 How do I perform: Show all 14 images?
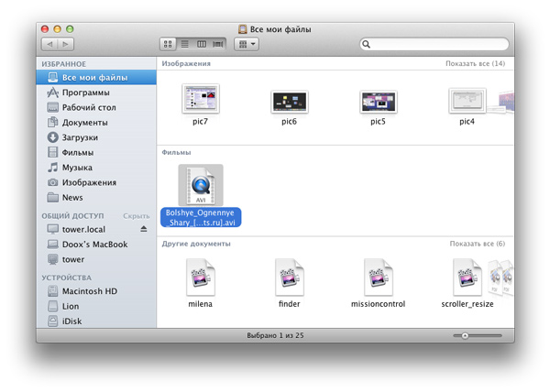475,64
